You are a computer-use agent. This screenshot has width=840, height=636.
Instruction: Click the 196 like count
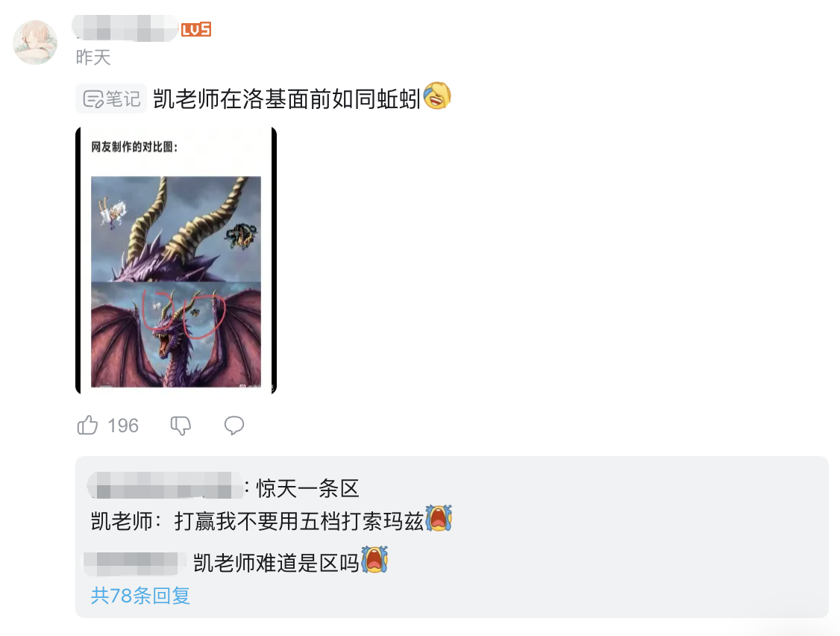[x=123, y=425]
